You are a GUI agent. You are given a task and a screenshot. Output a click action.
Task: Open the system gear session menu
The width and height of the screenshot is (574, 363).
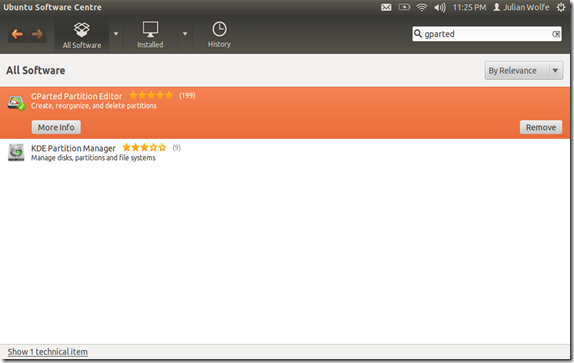tap(561, 7)
